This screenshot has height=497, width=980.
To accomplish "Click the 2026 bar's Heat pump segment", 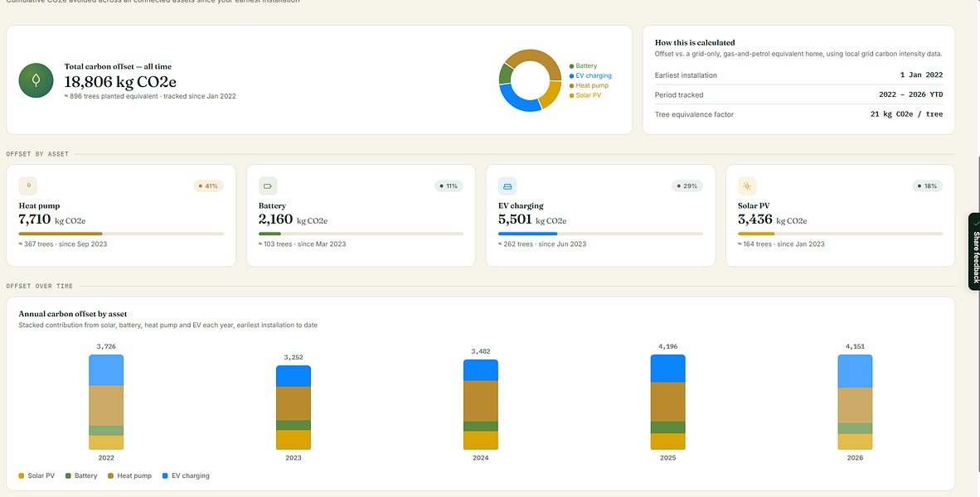I will coord(855,406).
